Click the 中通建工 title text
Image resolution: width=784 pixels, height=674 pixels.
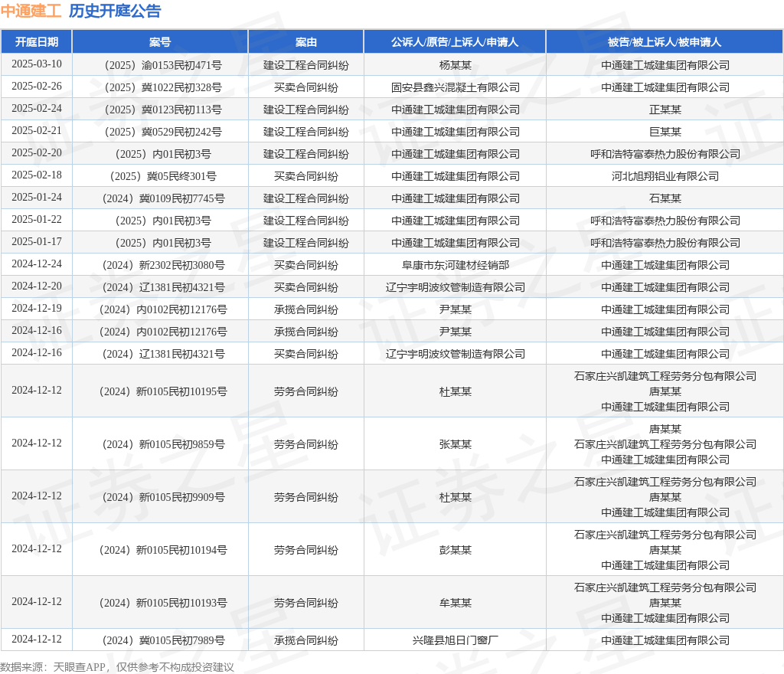click(x=31, y=11)
